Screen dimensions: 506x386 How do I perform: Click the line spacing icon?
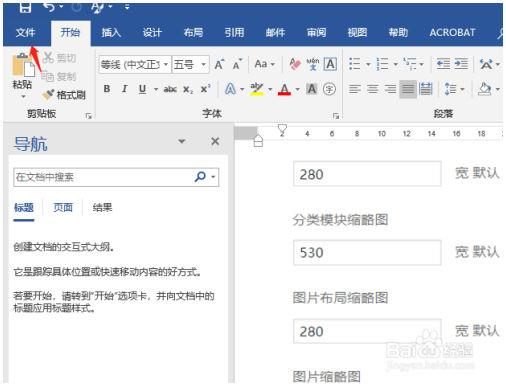point(451,89)
